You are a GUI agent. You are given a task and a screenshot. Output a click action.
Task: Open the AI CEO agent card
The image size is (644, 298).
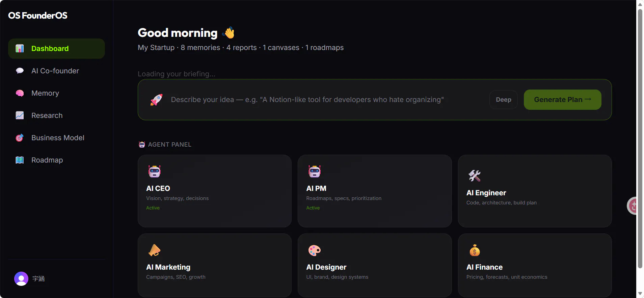point(215,191)
